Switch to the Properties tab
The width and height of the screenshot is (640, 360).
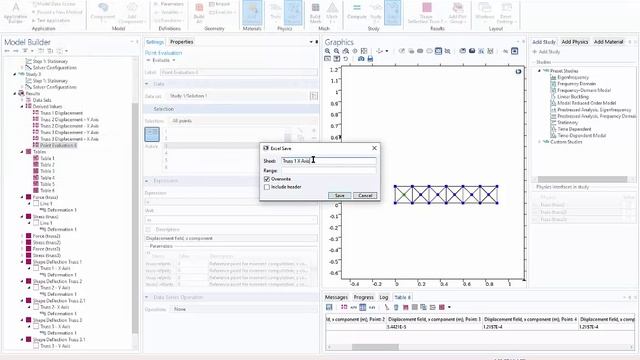pos(182,42)
